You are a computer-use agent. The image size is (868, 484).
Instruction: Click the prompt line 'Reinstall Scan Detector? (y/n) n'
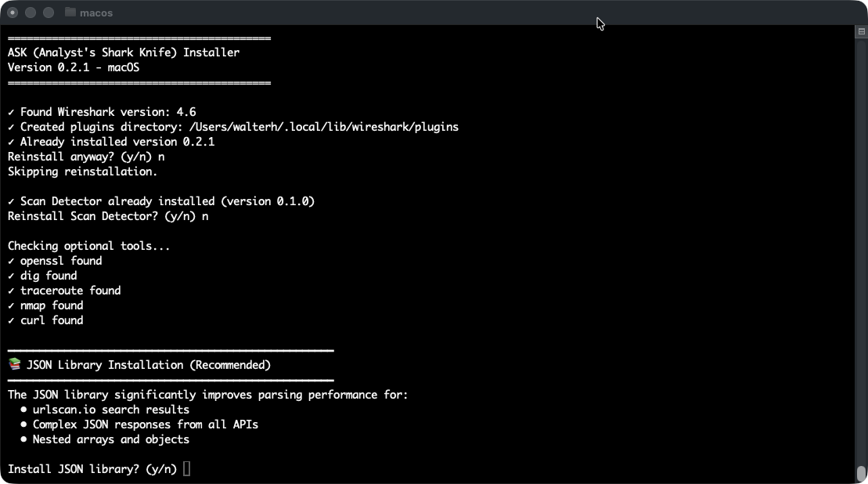[108, 216]
